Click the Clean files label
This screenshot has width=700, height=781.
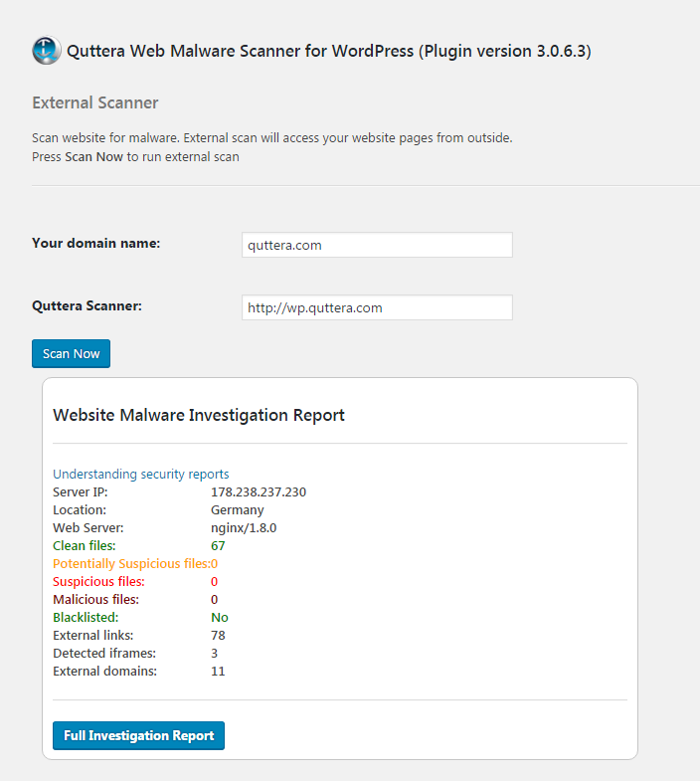point(85,545)
